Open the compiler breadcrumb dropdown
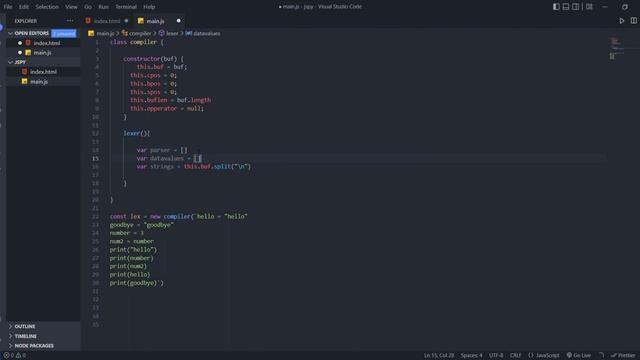The image size is (640, 360). click(140, 33)
